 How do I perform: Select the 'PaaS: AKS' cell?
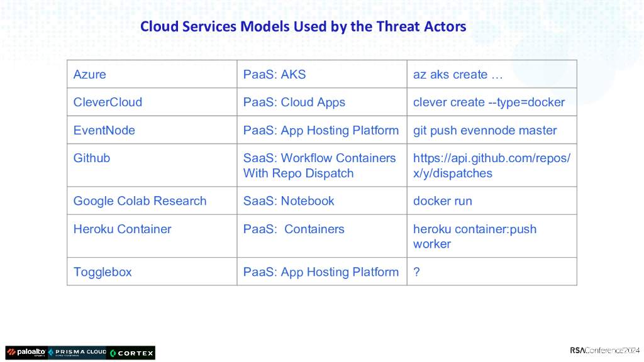click(322, 74)
